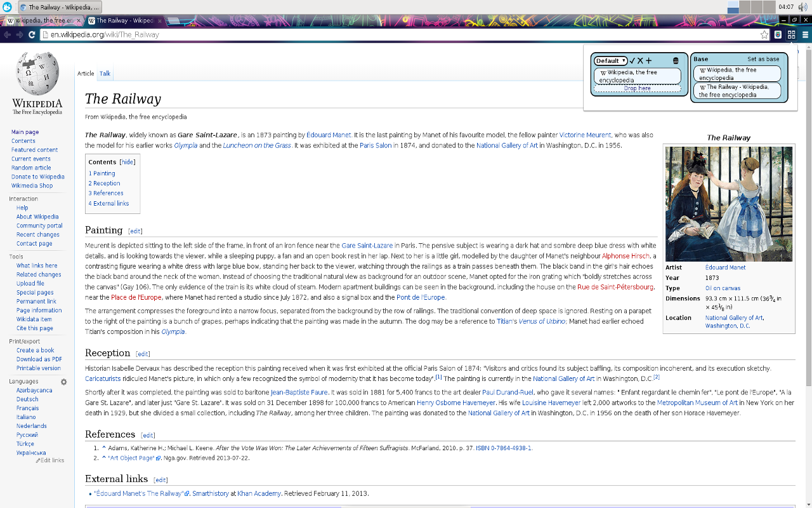
Task: Click the checkmark icon in the Default group
Action: (x=632, y=61)
